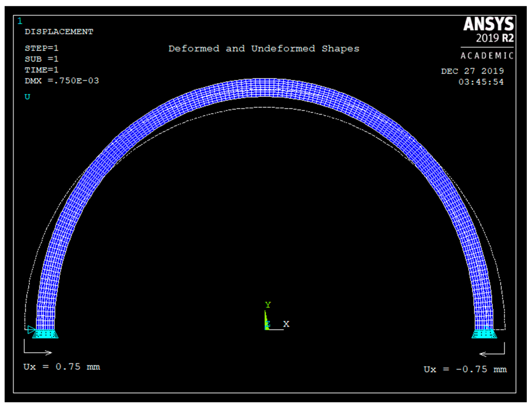Click the Deformed and Undeformed Shapes title
This screenshot has width=532, height=409.
tap(264, 48)
